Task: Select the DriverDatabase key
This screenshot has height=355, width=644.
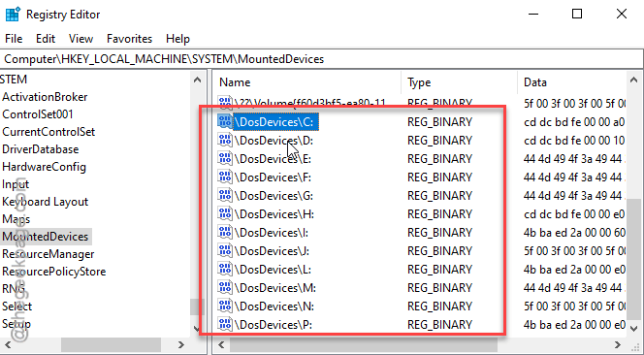Action: 41,149
